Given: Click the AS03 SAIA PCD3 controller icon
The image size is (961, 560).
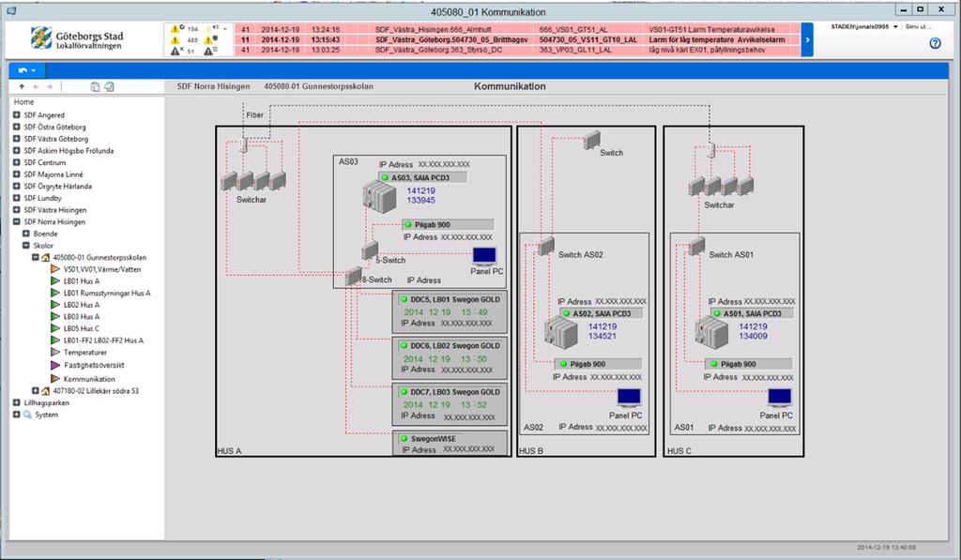Looking at the screenshot, I should coord(380,196).
